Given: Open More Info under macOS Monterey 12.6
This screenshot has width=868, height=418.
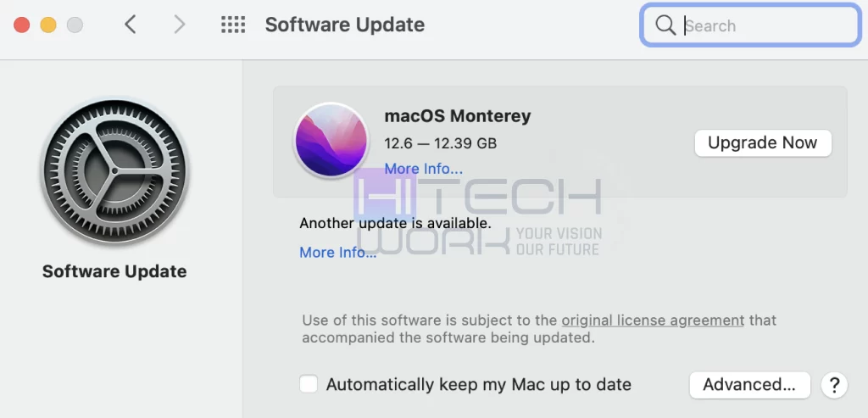Looking at the screenshot, I should pyautogui.click(x=424, y=169).
